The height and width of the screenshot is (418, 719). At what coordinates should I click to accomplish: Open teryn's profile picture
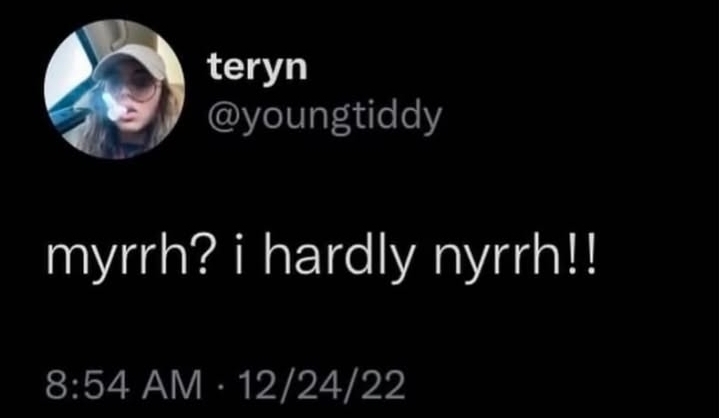115,89
